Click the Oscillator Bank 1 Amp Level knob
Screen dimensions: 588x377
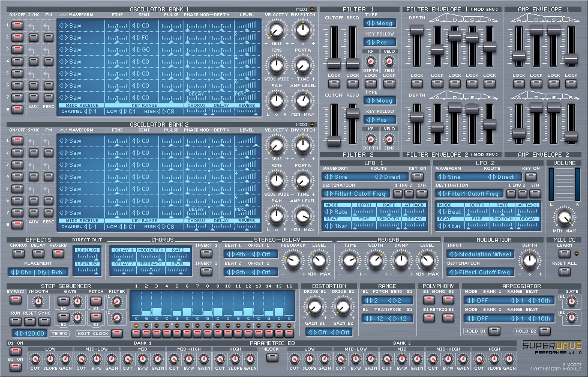tap(302, 100)
